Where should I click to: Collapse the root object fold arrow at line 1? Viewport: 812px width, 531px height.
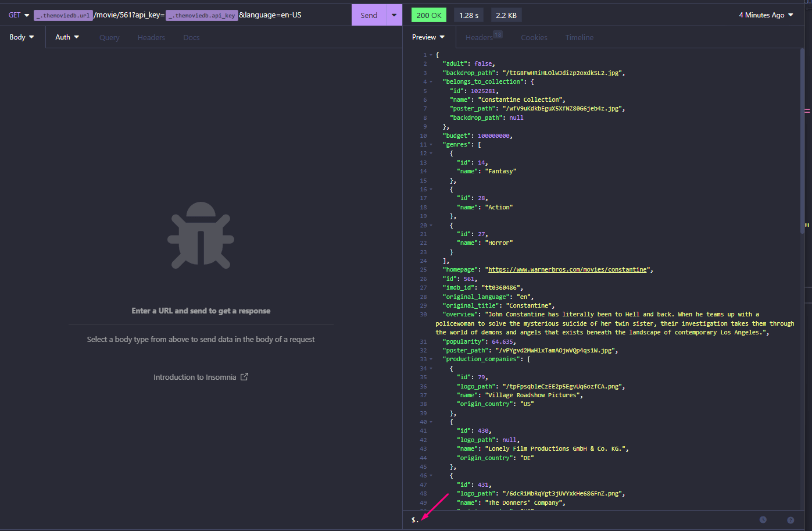pyautogui.click(x=431, y=55)
